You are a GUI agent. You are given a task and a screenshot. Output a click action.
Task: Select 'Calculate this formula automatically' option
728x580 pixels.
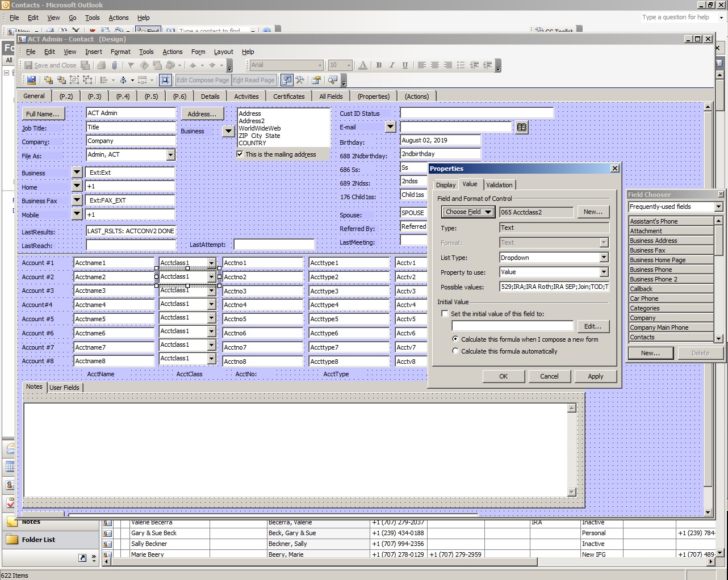click(x=455, y=351)
